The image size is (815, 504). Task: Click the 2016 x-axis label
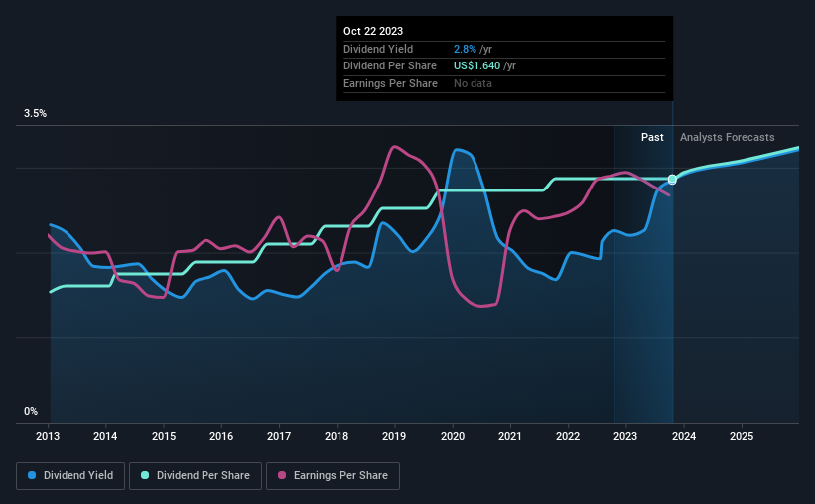click(221, 436)
